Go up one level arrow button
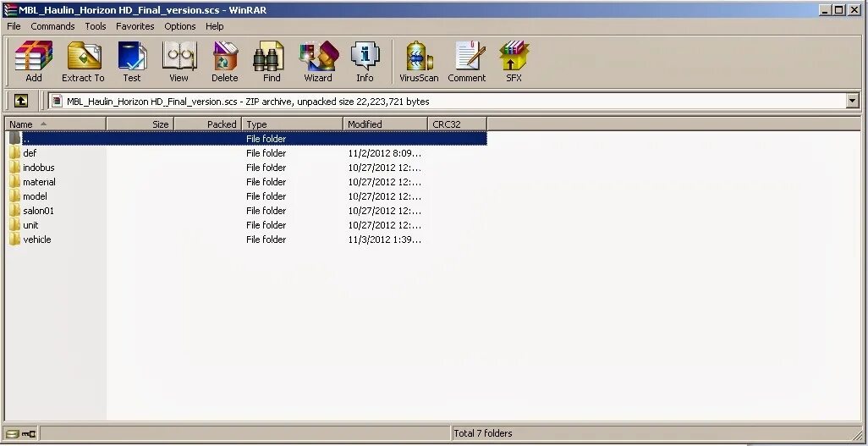The image size is (868, 446). click(20, 101)
